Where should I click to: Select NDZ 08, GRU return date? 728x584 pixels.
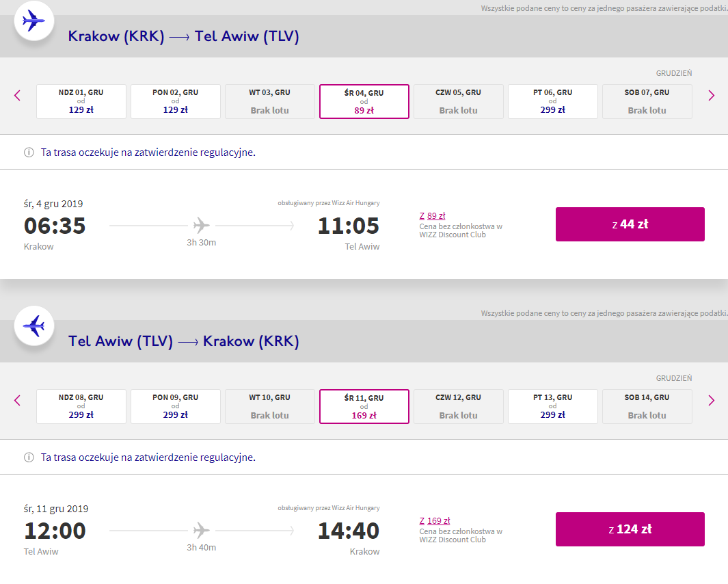(x=81, y=406)
